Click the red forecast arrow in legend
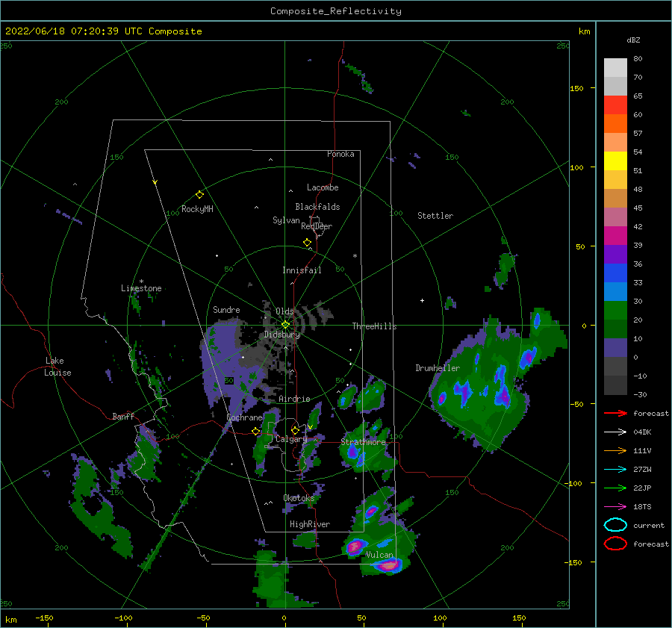Image resolution: width=672 pixels, height=628 pixels. tap(615, 413)
